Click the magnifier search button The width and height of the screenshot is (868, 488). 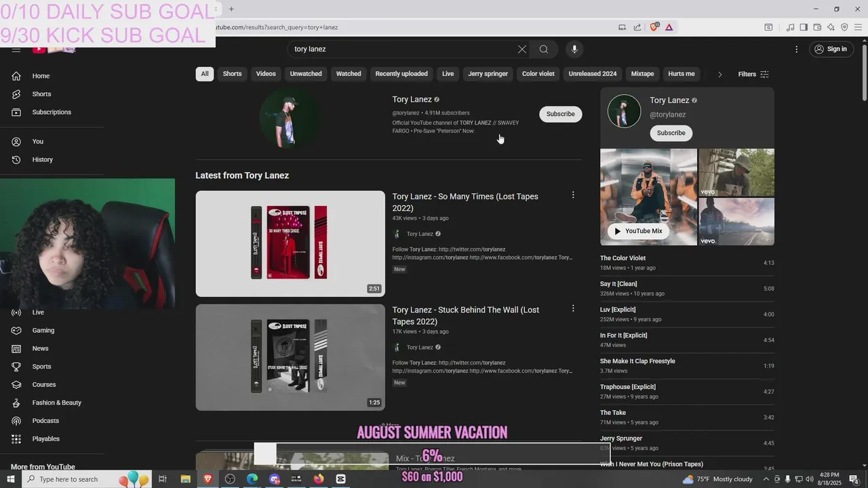coord(544,49)
